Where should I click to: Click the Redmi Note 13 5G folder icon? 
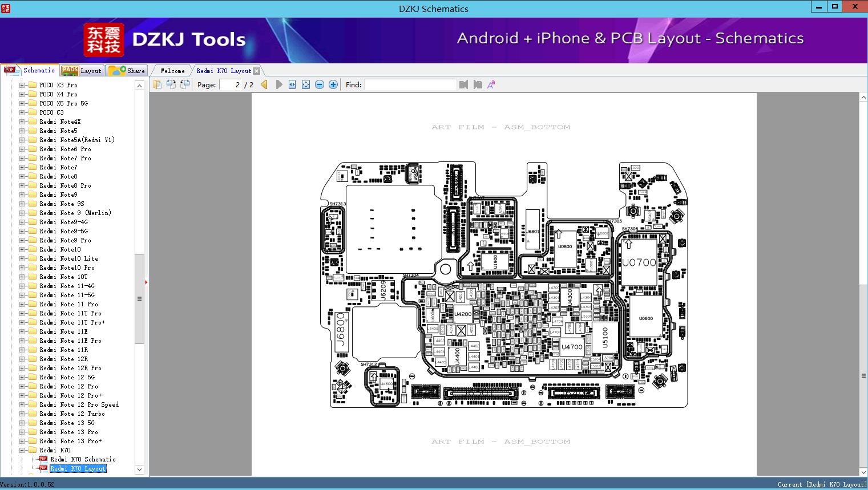(33, 423)
